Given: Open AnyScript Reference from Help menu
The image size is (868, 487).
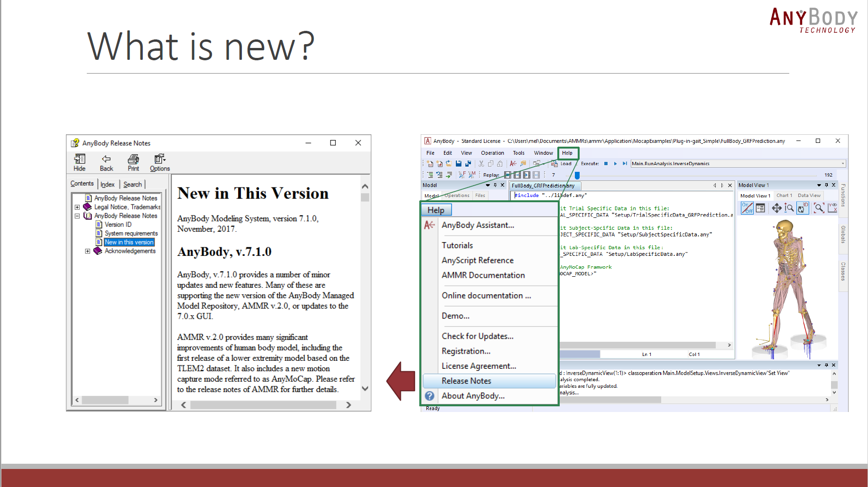Looking at the screenshot, I should (x=478, y=260).
